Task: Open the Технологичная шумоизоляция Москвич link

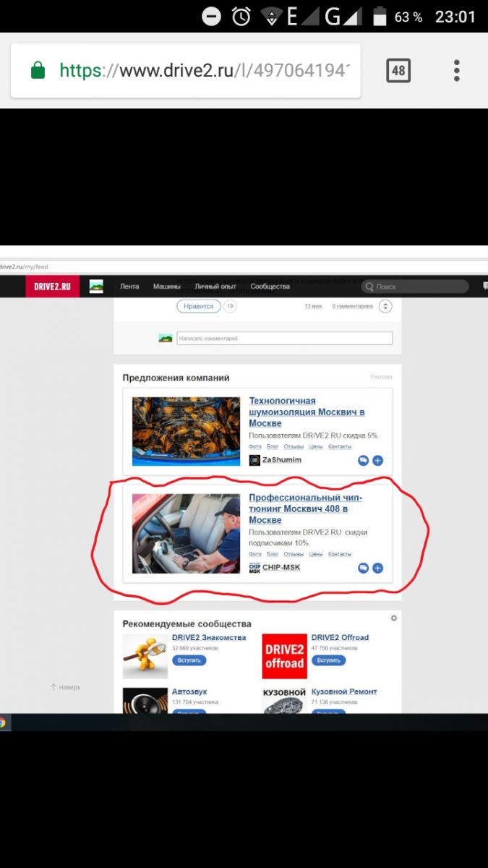Action: 307,412
